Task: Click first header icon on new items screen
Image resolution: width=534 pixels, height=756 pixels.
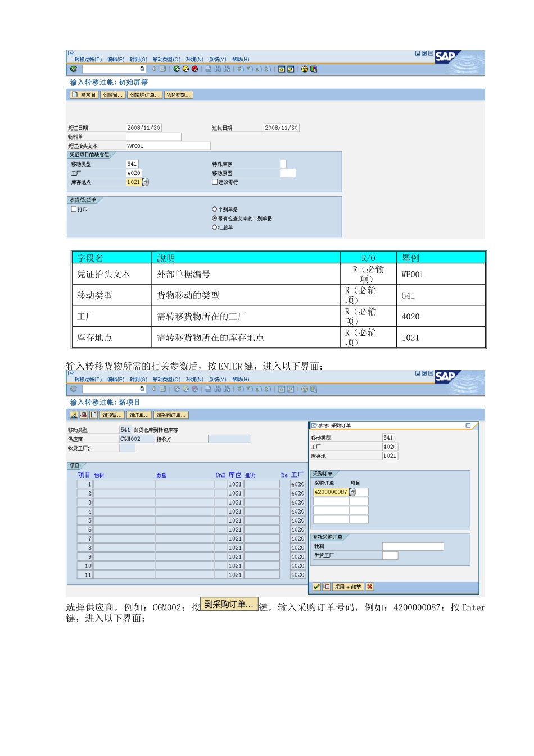Action: coord(74,415)
